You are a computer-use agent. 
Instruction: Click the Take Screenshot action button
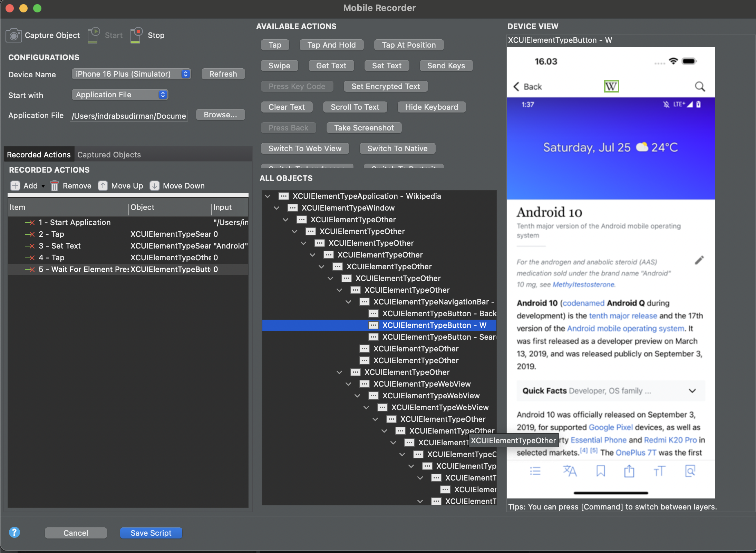coord(364,128)
